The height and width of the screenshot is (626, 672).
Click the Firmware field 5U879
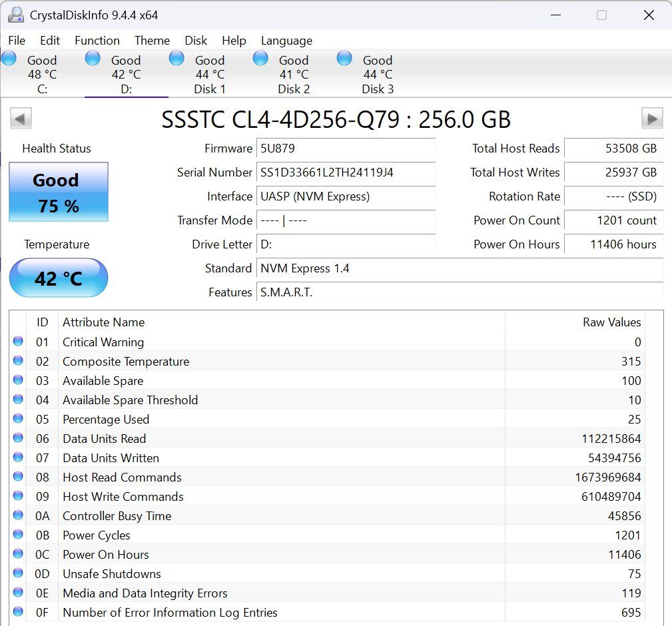tap(346, 149)
